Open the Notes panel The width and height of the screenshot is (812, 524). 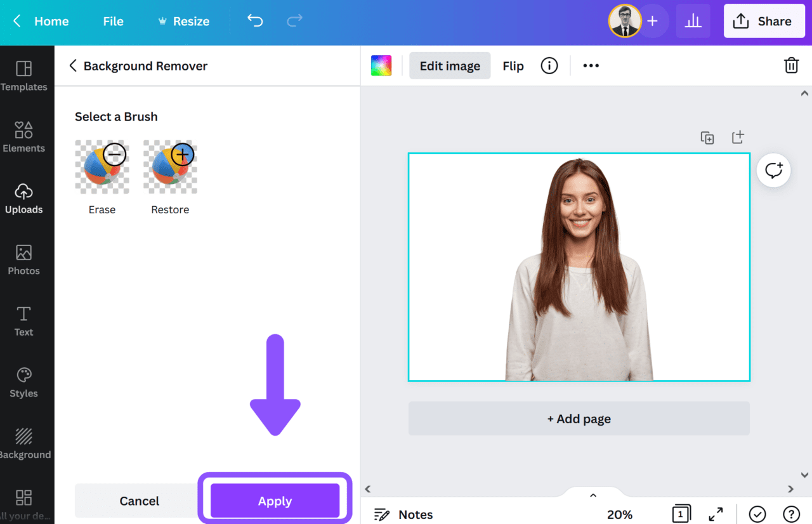pyautogui.click(x=404, y=514)
